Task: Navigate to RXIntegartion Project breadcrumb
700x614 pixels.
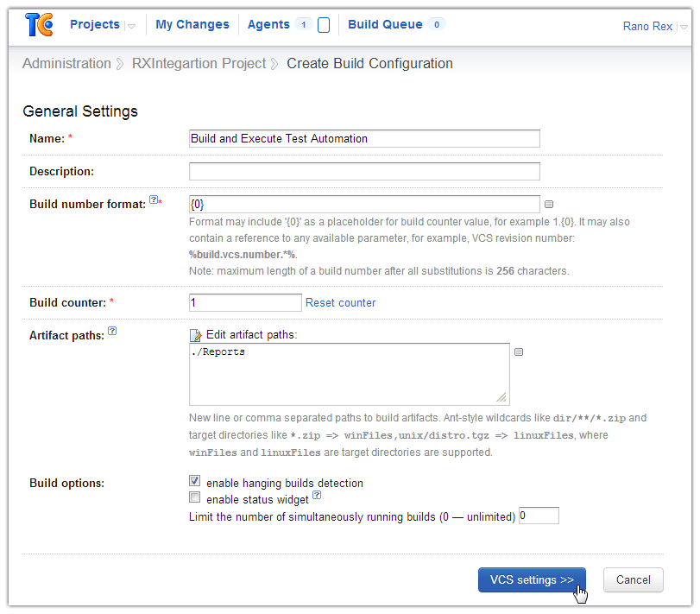Action: click(199, 63)
